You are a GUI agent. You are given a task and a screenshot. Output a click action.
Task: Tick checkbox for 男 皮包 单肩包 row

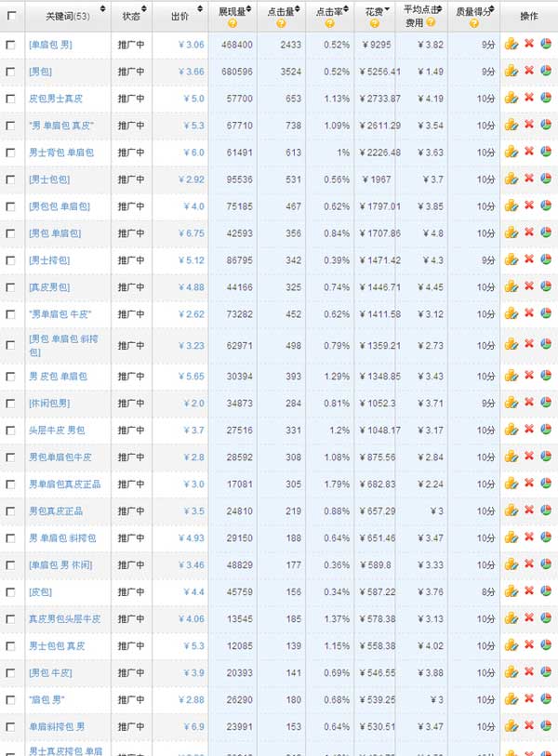(10, 377)
